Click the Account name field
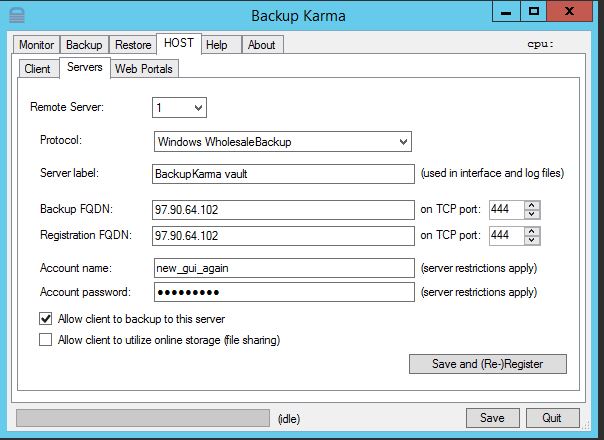This screenshot has height=440, width=604. pyautogui.click(x=284, y=268)
